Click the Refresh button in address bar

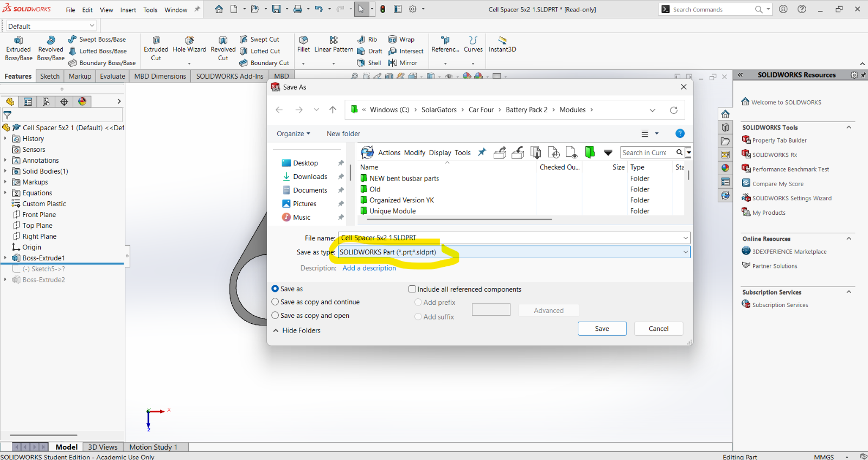click(674, 110)
